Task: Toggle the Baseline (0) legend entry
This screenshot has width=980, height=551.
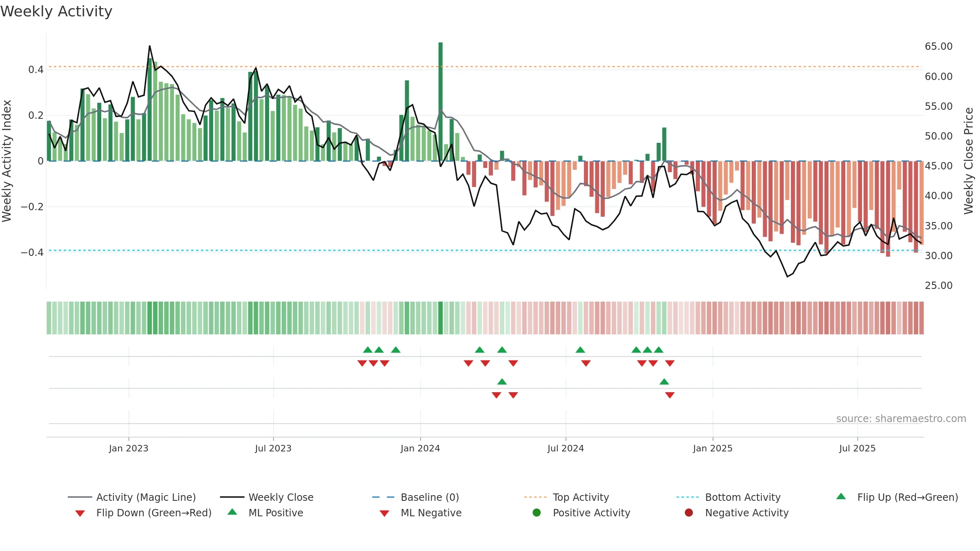Action: coord(416,497)
